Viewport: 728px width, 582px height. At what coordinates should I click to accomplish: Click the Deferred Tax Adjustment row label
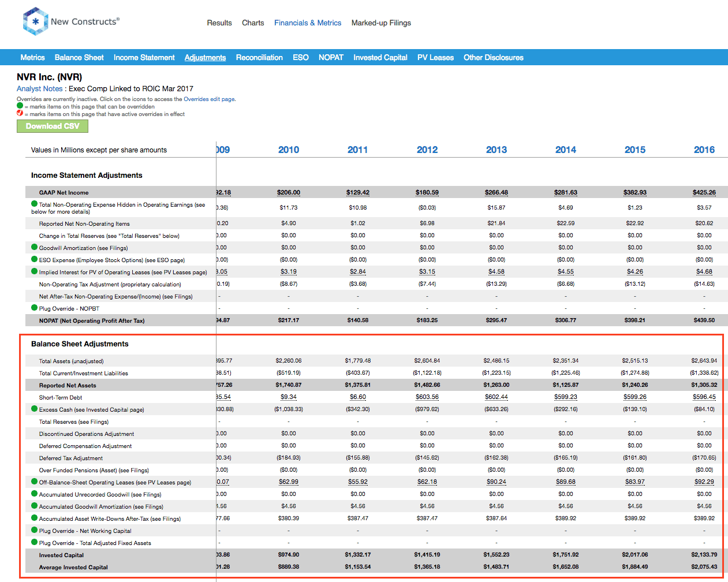click(x=71, y=458)
